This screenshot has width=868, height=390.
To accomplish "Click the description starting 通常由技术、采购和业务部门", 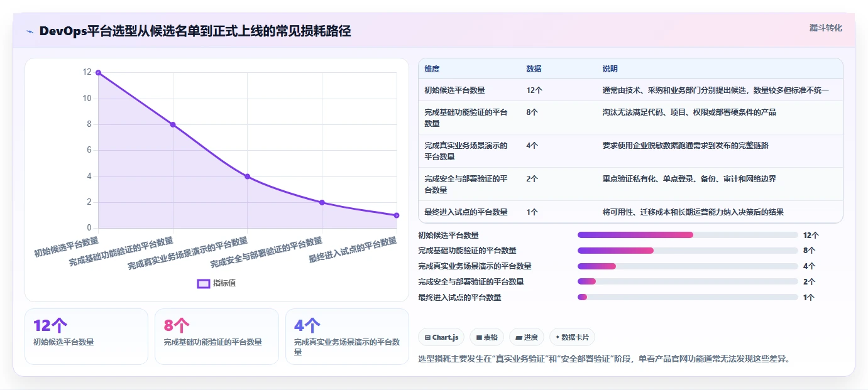I will click(715, 90).
